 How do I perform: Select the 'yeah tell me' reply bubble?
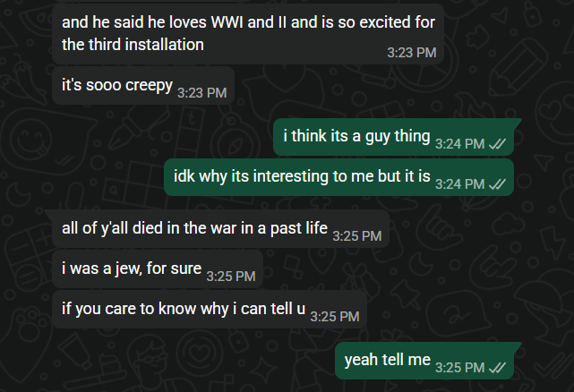click(x=424, y=361)
